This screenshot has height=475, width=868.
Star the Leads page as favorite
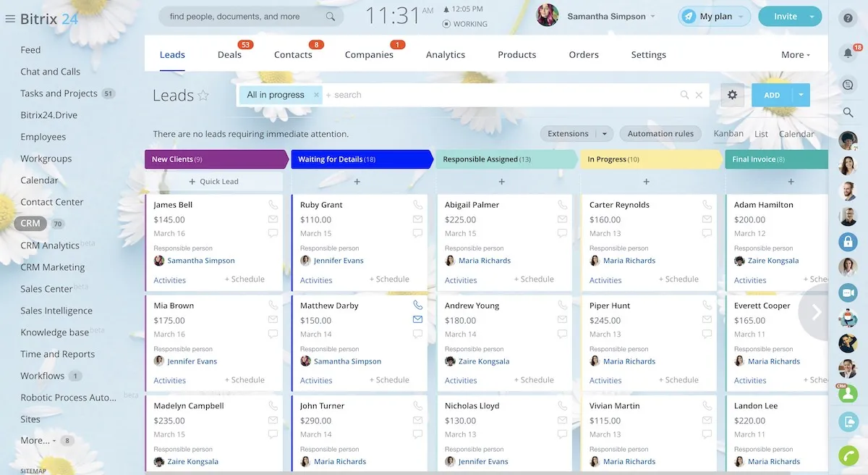tap(203, 96)
